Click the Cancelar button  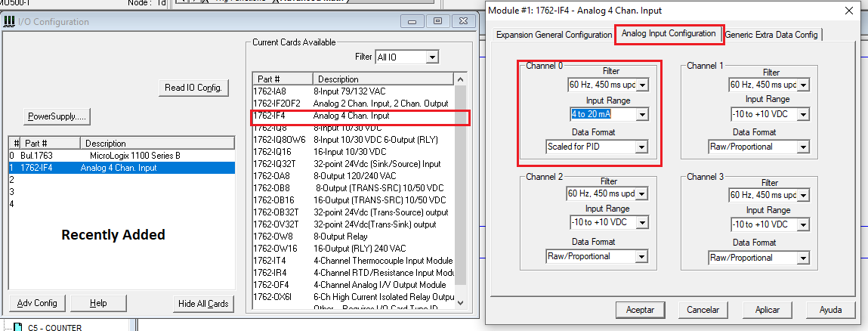(x=703, y=310)
